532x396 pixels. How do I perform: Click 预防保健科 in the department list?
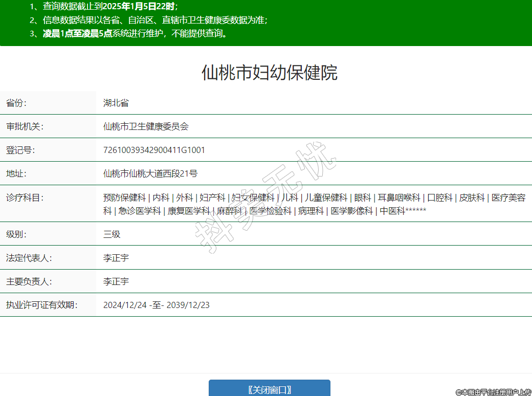pyautogui.click(x=124, y=197)
